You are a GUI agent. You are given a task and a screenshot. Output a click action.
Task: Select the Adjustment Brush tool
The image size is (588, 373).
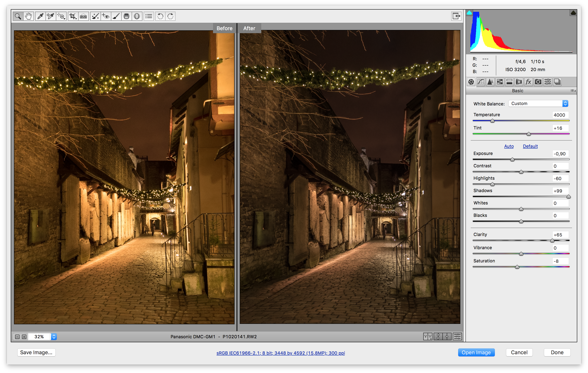[116, 16]
